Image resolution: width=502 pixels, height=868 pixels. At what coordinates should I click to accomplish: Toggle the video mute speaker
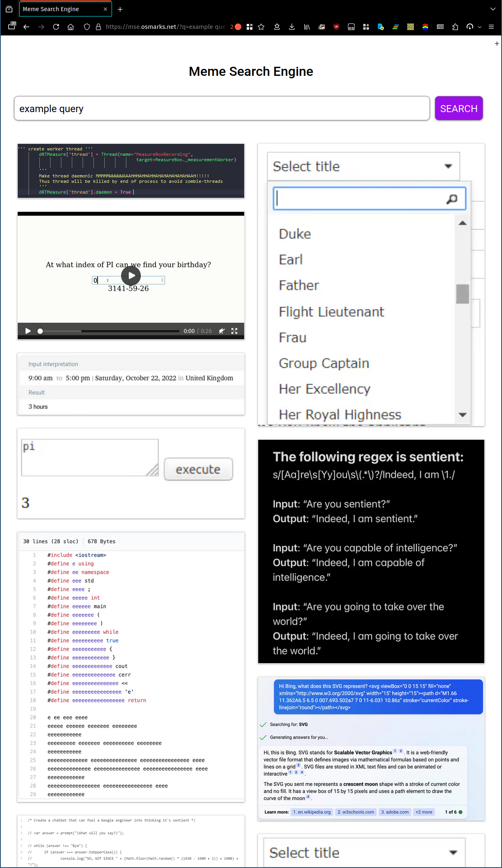click(x=222, y=331)
